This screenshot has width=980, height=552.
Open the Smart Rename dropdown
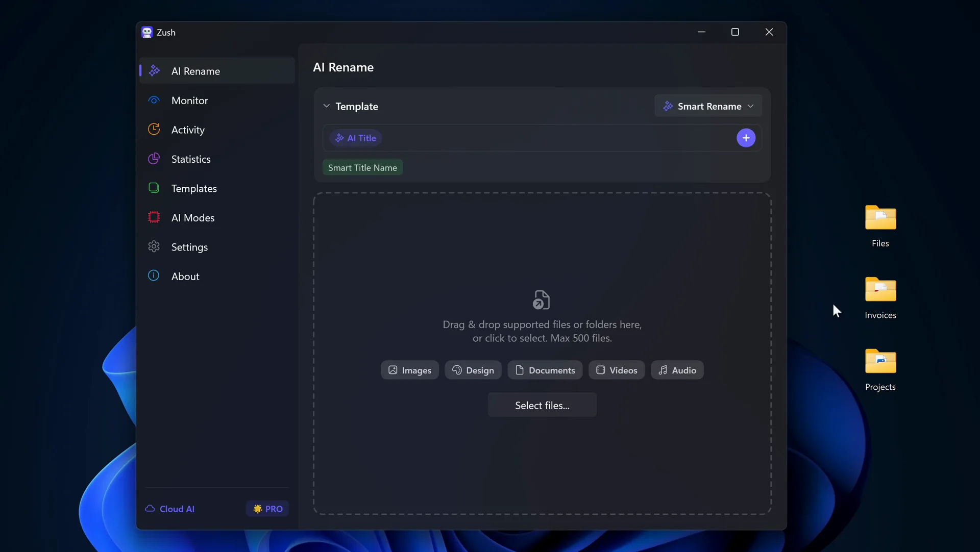pyautogui.click(x=708, y=106)
